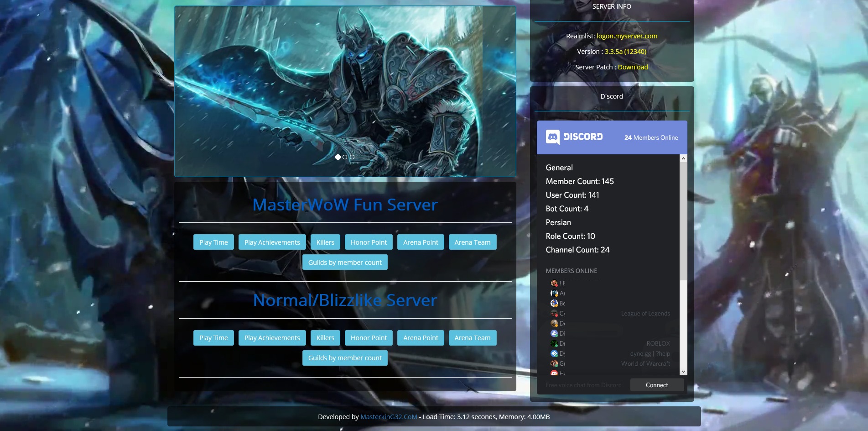Select the second slide indicator dot

click(345, 157)
